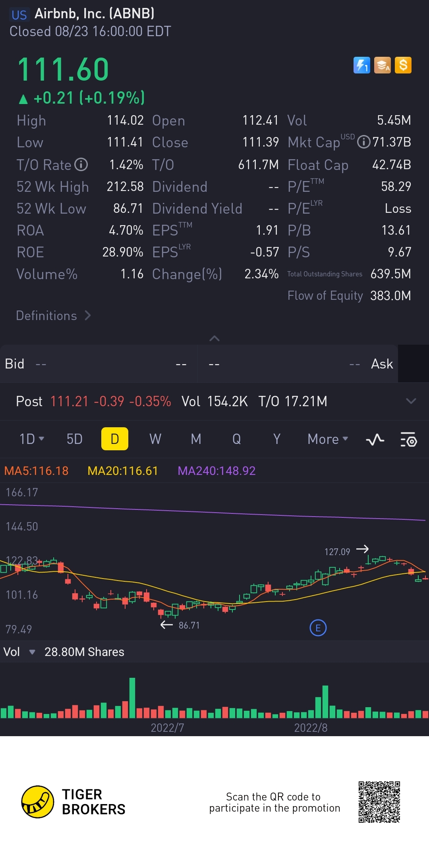Image resolution: width=429 pixels, height=868 pixels.
Task: Open the 1D timeframe dropdown
Action: pyautogui.click(x=32, y=439)
